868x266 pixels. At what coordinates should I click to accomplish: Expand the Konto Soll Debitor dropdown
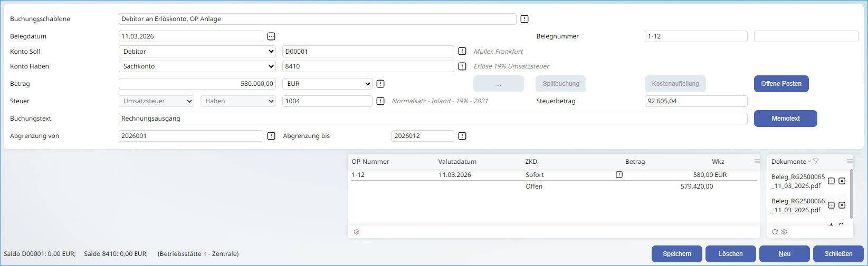pos(197,52)
